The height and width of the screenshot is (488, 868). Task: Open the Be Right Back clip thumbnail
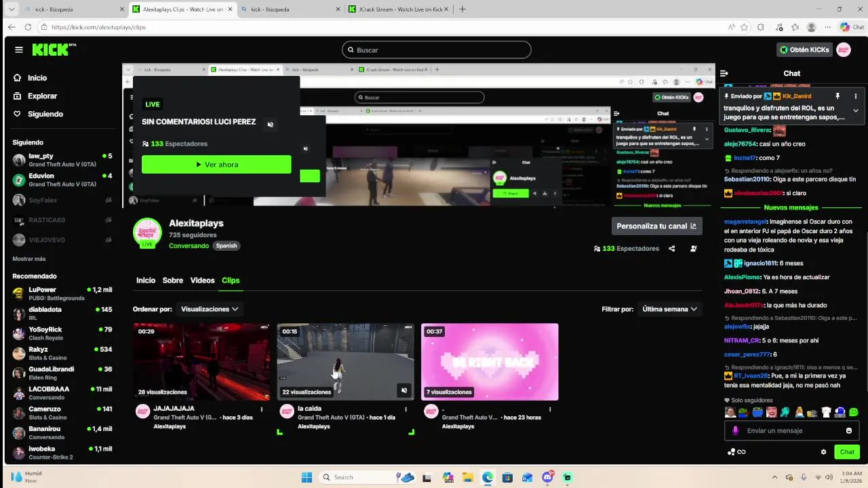click(x=490, y=362)
